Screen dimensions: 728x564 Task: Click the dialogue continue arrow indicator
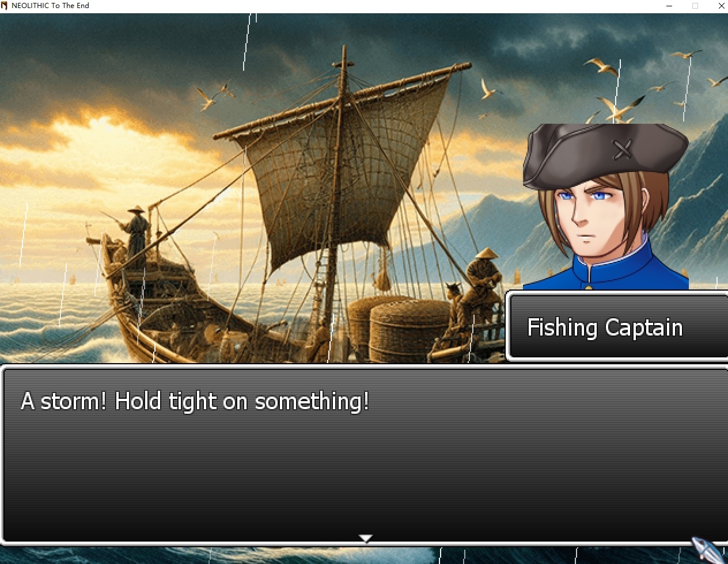pos(366,538)
